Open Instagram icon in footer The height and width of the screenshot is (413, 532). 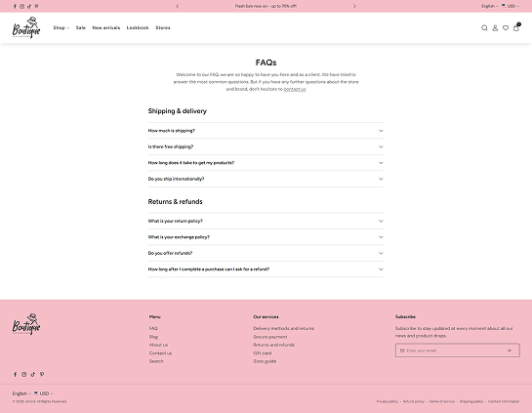(x=24, y=374)
